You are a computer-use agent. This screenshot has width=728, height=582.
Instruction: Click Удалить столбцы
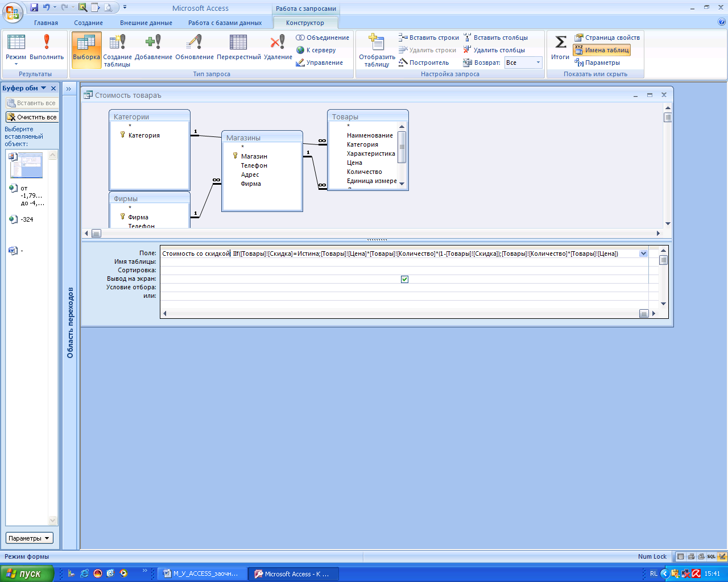tap(494, 50)
